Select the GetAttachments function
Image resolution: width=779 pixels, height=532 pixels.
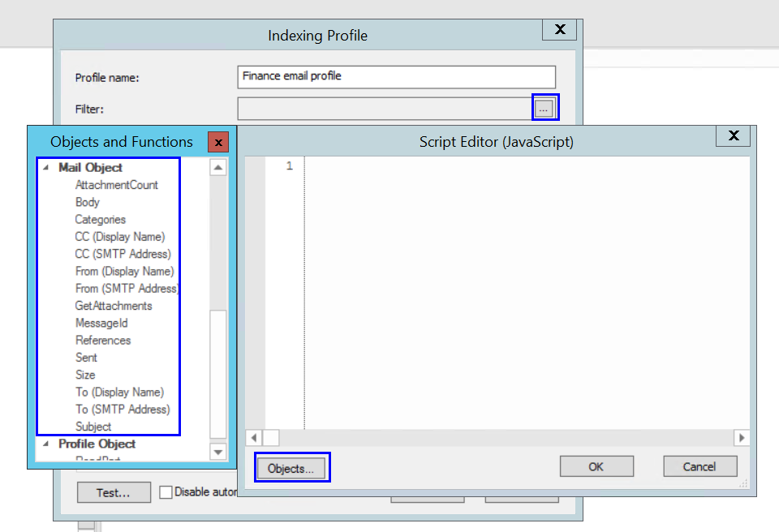click(114, 305)
